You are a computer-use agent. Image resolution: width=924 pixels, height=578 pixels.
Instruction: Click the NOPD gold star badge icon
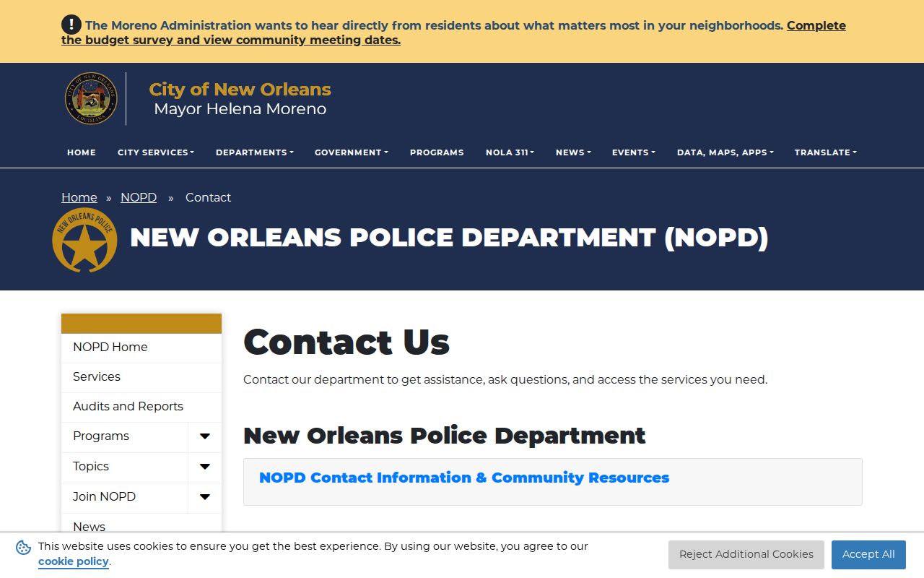coord(84,240)
